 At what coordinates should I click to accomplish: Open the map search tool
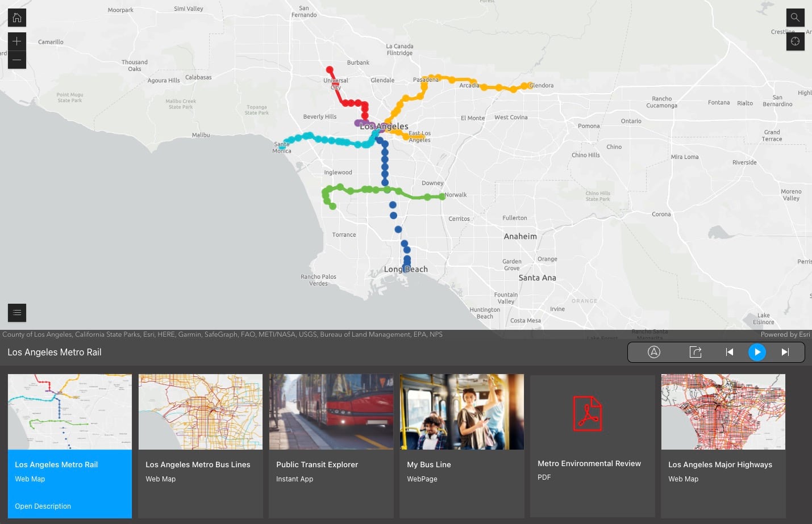point(795,17)
